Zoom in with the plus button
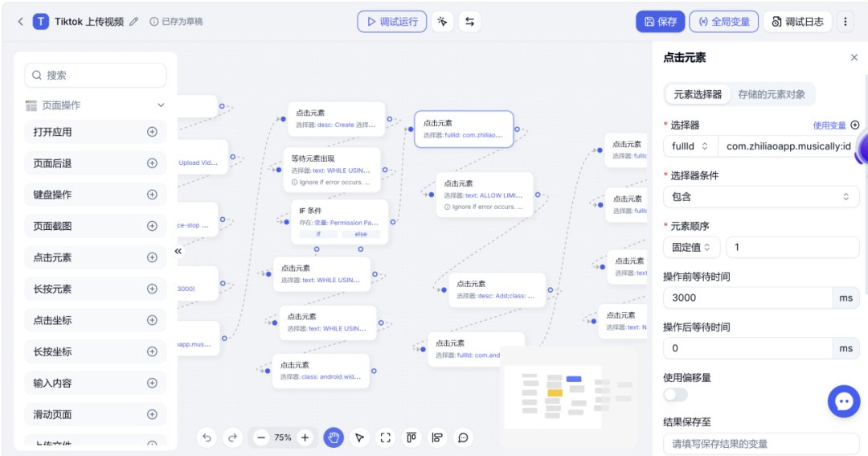 305,438
